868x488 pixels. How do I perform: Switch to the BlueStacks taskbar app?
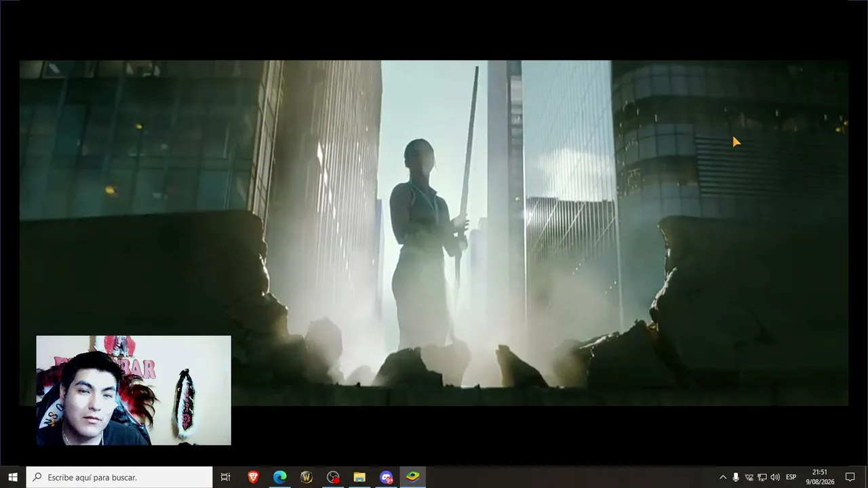(413, 477)
